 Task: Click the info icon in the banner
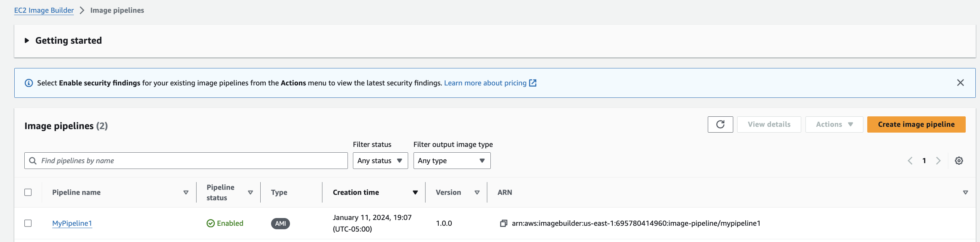coord(29,83)
